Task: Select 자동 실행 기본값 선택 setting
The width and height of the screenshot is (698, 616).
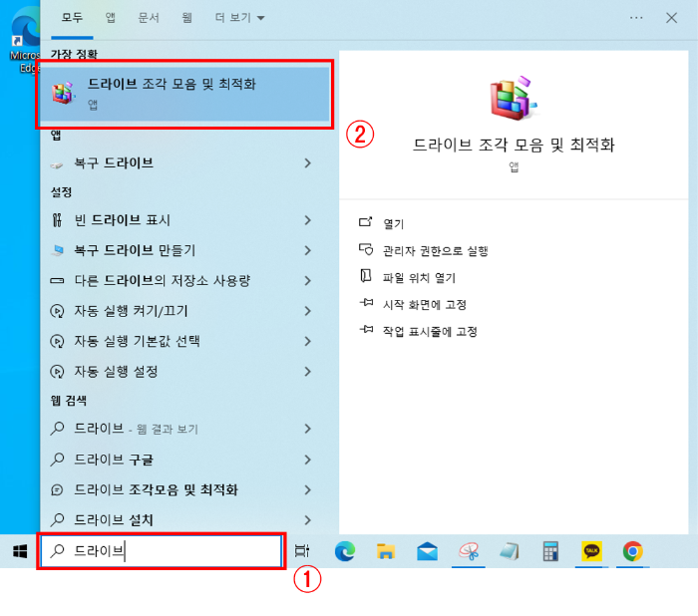Action: tap(137, 341)
